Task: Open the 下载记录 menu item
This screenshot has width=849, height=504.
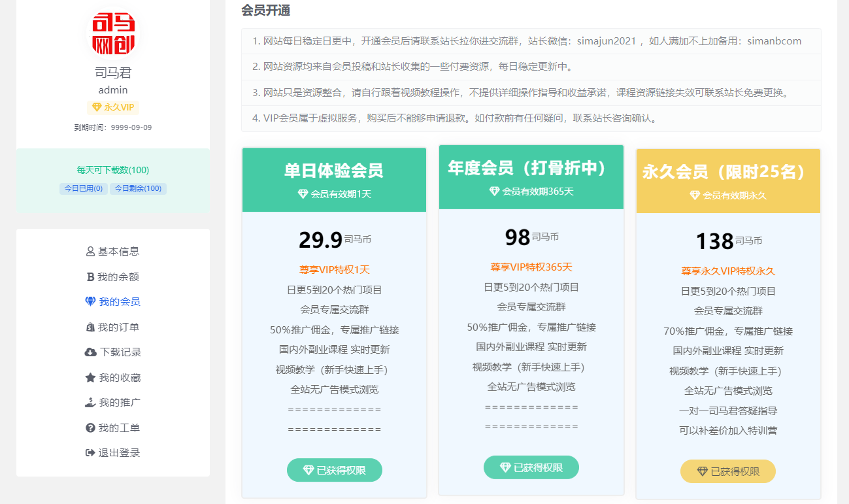Action: [x=120, y=352]
